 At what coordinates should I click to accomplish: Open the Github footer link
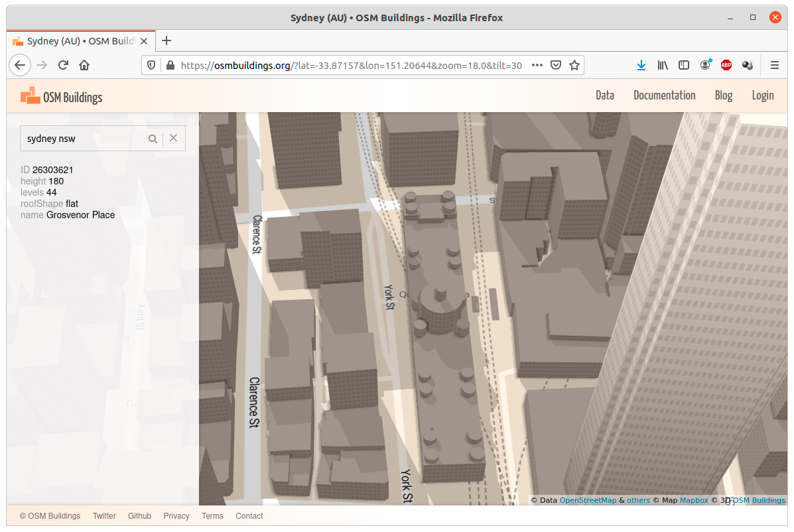[x=139, y=516]
